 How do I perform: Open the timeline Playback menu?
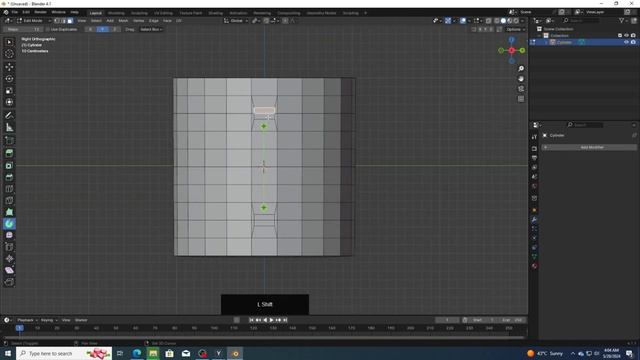27,320
